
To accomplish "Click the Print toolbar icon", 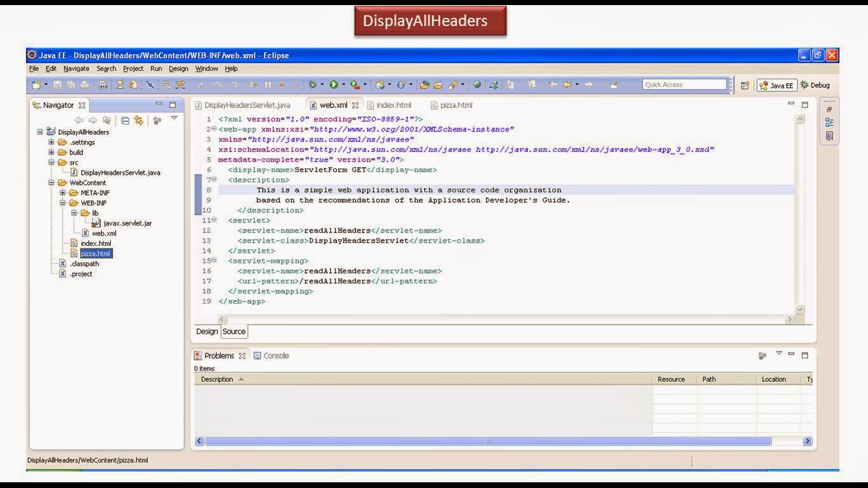I will pos(84,85).
